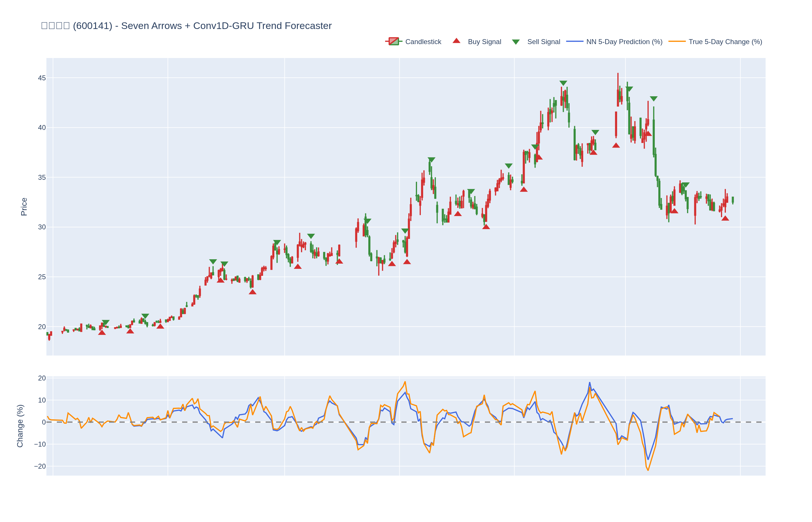The width and height of the screenshot is (812, 522).
Task: Click the 45 tick label on Price axis
Action: point(42,78)
